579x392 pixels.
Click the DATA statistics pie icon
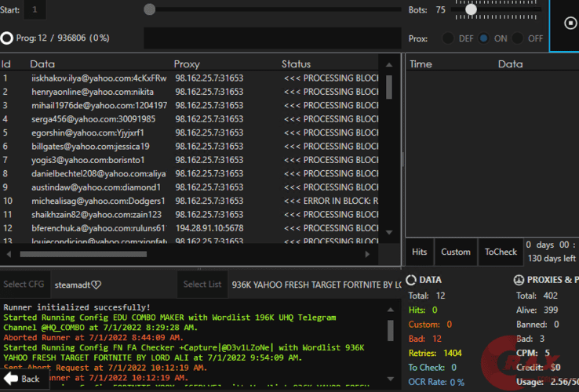[413, 280]
